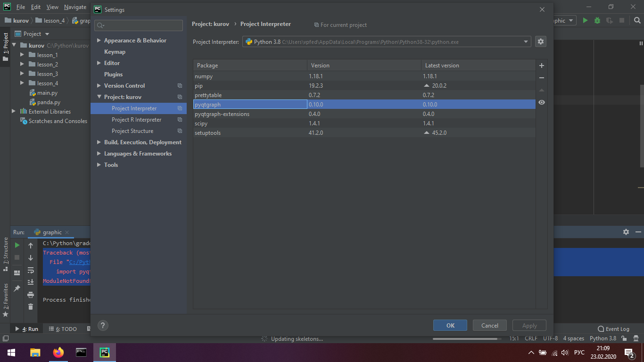Select Project R Interpreter settings item

point(136,120)
